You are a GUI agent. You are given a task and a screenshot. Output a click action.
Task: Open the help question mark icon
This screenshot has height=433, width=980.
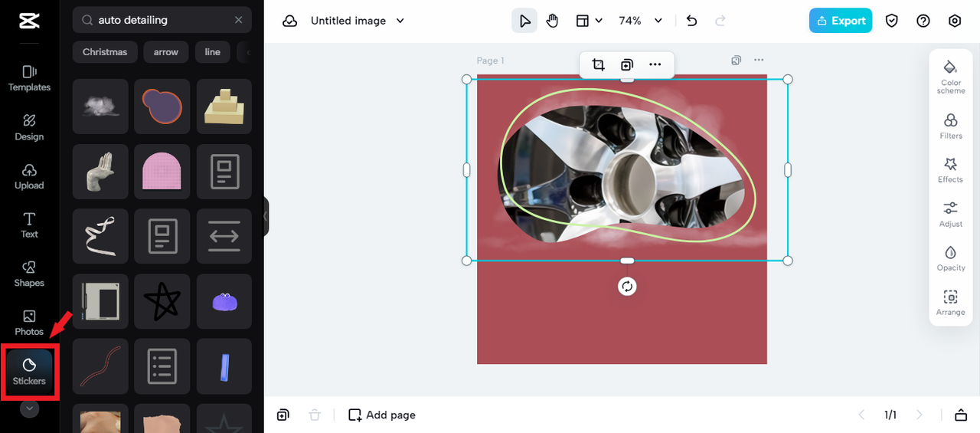[x=923, y=21]
